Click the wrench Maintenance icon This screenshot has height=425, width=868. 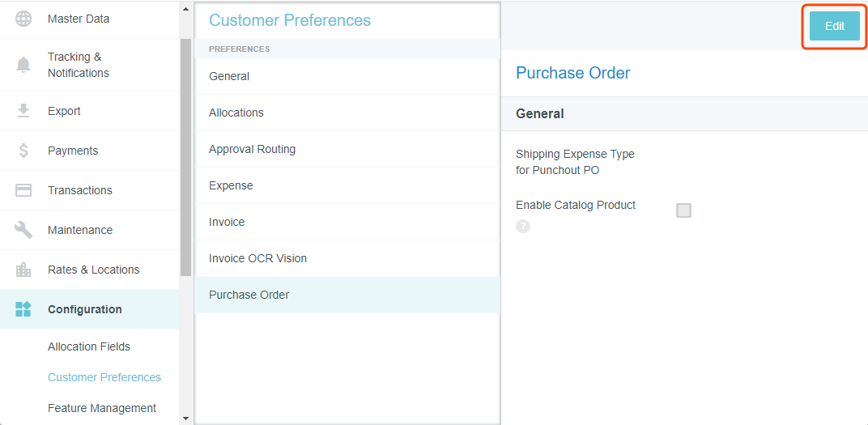coord(23,230)
